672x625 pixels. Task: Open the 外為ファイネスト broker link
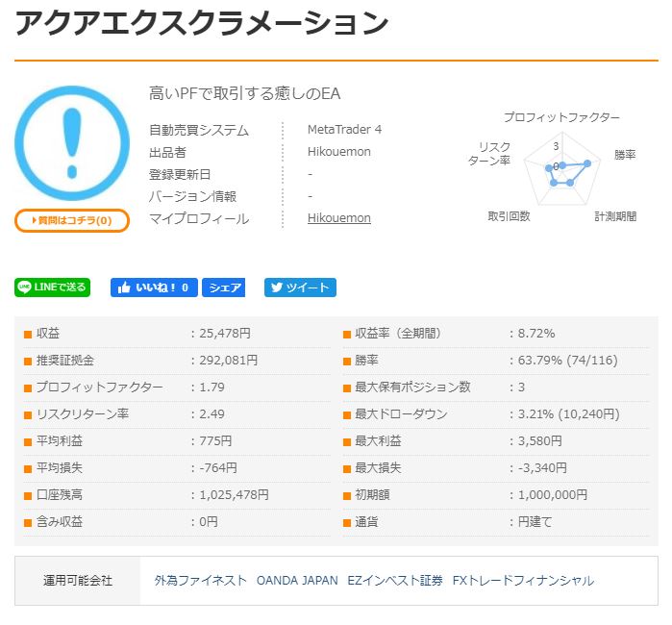click(x=200, y=581)
